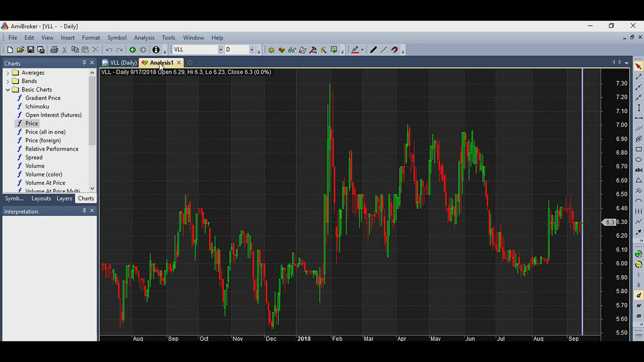Viewport: 644px width, 362px height.
Task: Select the abc text drawing tool
Action: [x=639, y=170]
